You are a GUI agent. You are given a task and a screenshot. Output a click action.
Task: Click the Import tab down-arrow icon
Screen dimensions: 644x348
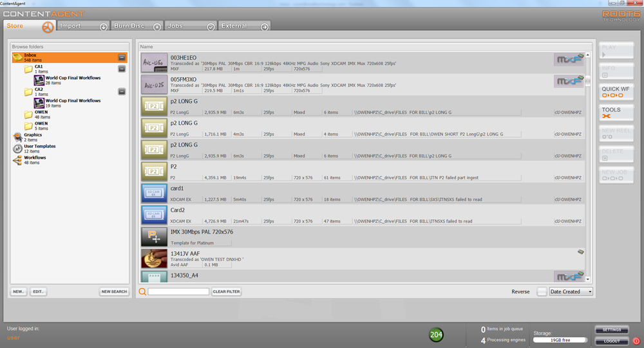coord(104,26)
